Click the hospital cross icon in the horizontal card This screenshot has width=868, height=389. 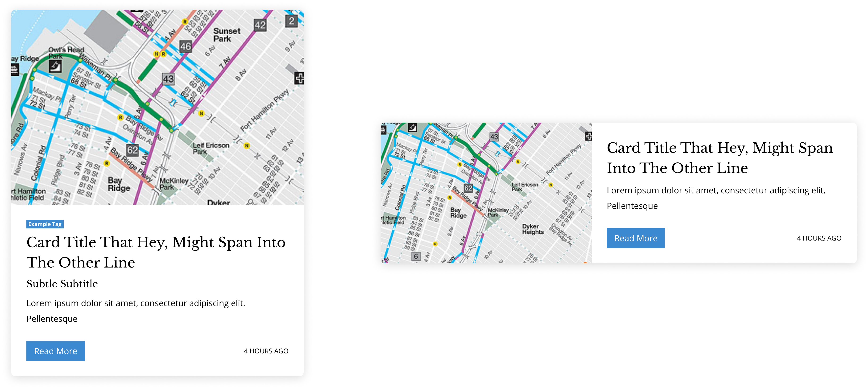tap(588, 136)
